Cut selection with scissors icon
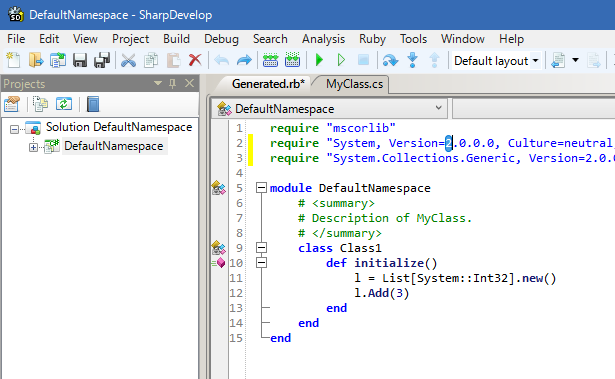 point(128,61)
